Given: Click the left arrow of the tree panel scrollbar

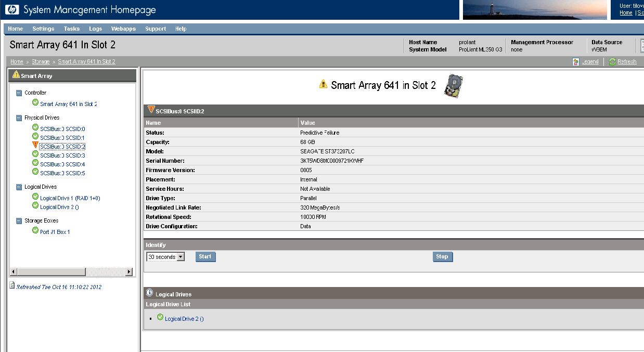Looking at the screenshot, I should [14, 272].
